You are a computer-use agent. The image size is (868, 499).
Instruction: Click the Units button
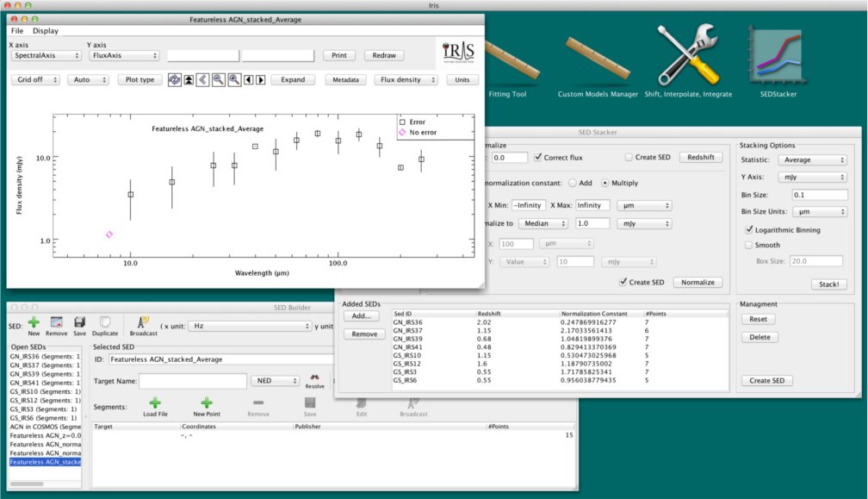point(462,80)
